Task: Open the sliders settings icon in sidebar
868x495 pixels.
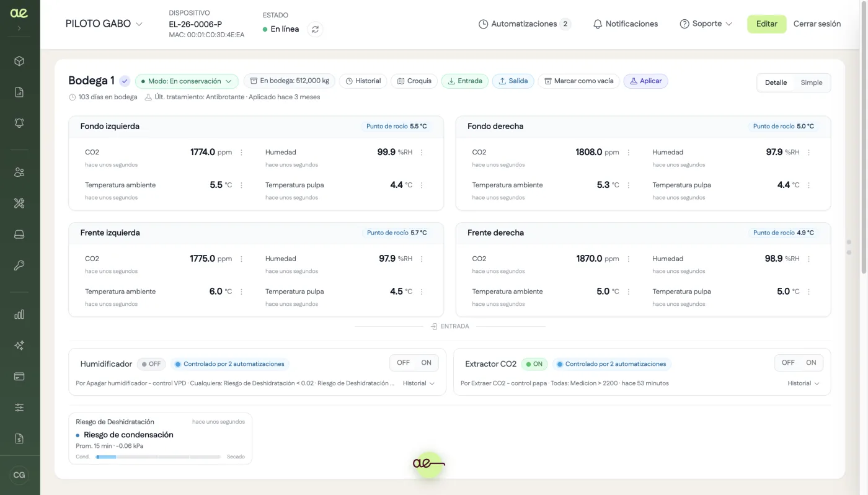Action: (x=19, y=408)
